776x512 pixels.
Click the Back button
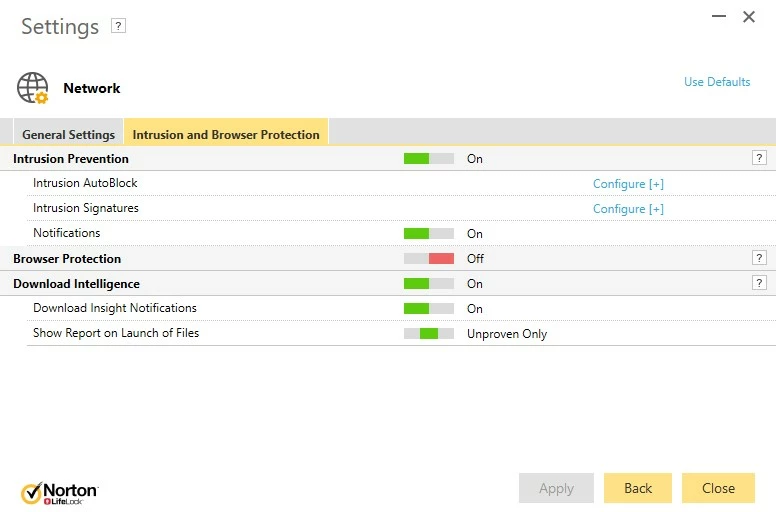(638, 488)
